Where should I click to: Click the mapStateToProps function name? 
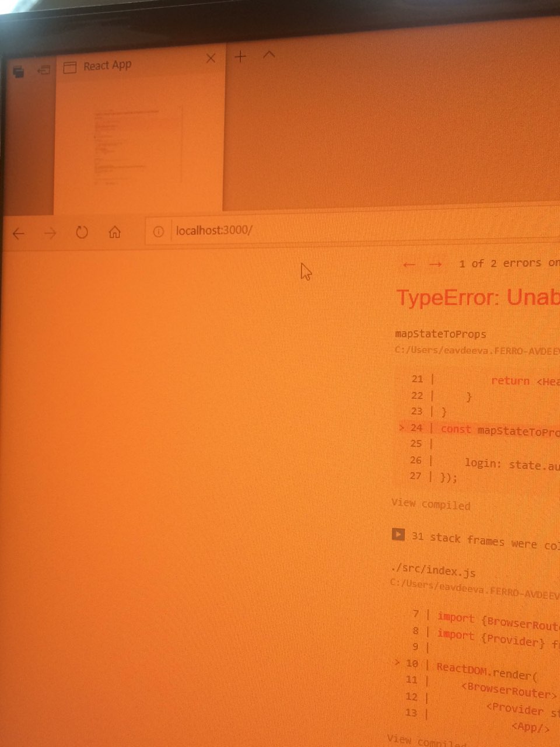point(440,334)
